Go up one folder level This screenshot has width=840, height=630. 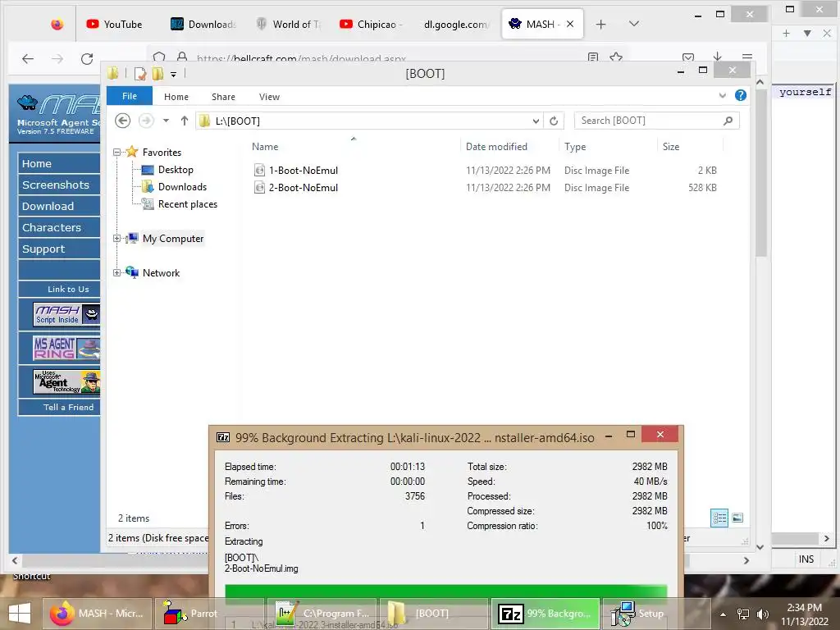(x=185, y=121)
